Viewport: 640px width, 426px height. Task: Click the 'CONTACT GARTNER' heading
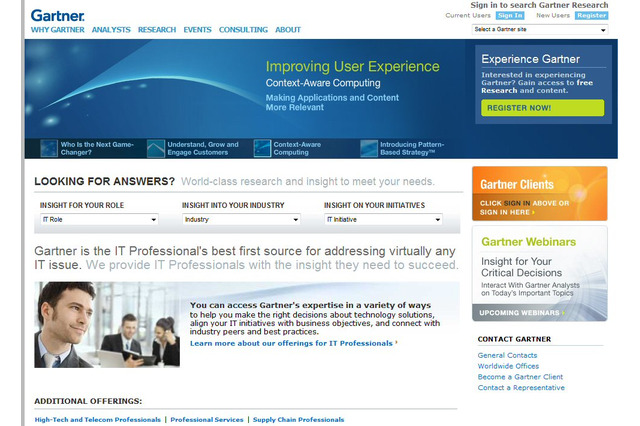point(514,339)
